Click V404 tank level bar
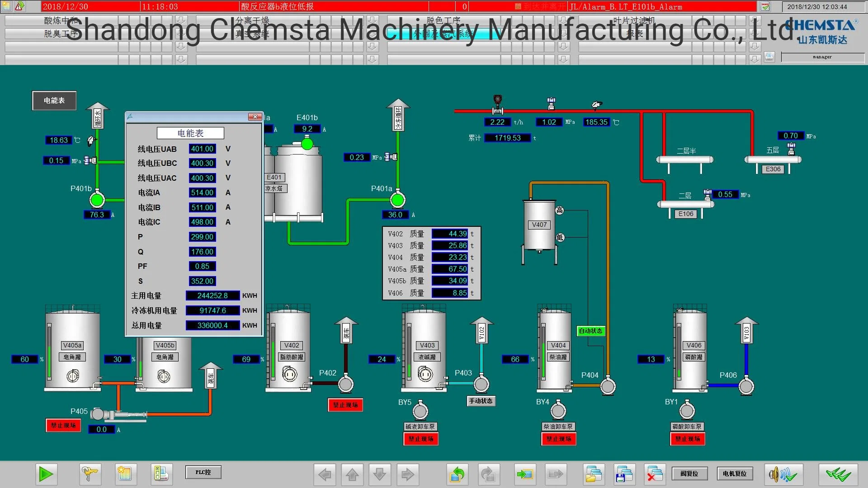Screen dimensions: 868x488 coord(543,352)
